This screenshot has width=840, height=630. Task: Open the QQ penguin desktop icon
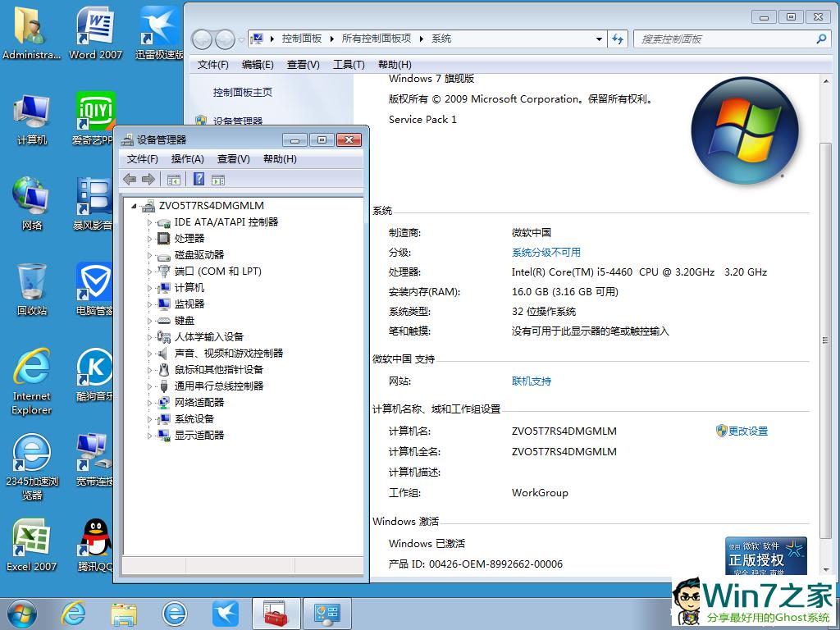pos(95,543)
